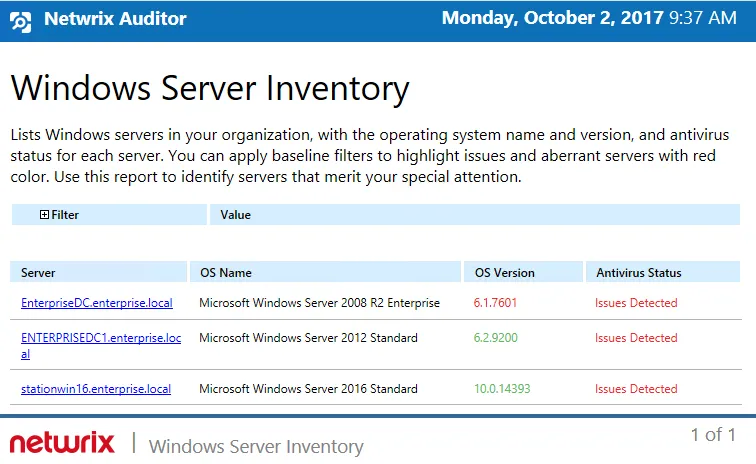Click Issues Detected for EnterpriseDC row
This screenshot has height=464, width=756.
pyautogui.click(x=636, y=303)
